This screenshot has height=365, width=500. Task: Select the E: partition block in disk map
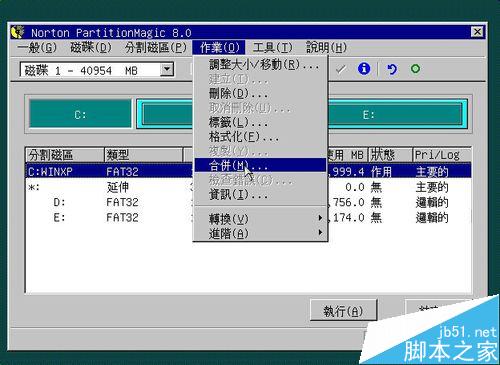coord(368,115)
